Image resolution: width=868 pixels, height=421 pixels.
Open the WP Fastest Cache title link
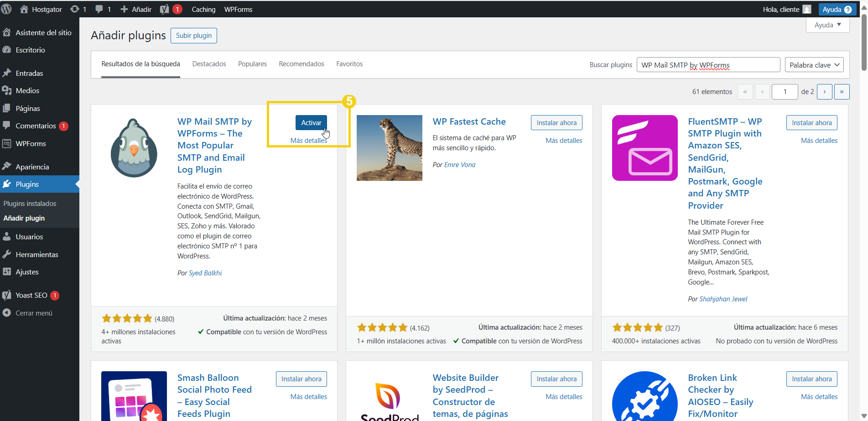tap(469, 121)
